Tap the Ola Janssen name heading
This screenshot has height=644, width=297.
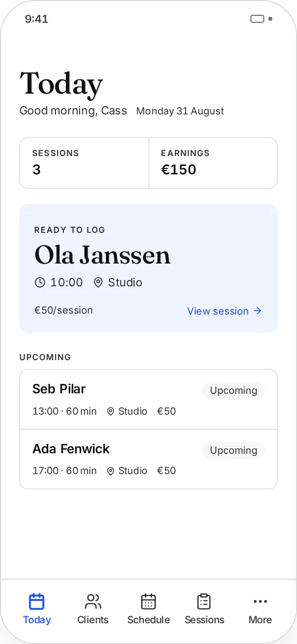[102, 256]
